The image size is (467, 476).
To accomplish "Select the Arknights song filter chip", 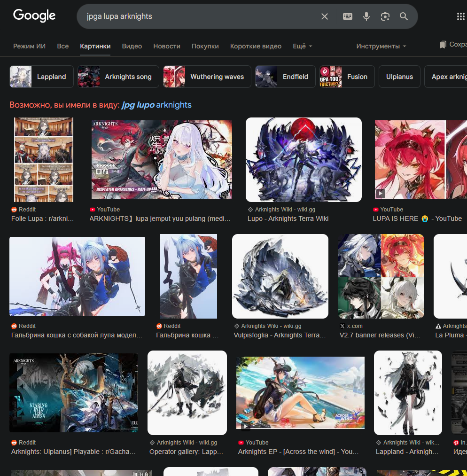I will tap(118, 77).
